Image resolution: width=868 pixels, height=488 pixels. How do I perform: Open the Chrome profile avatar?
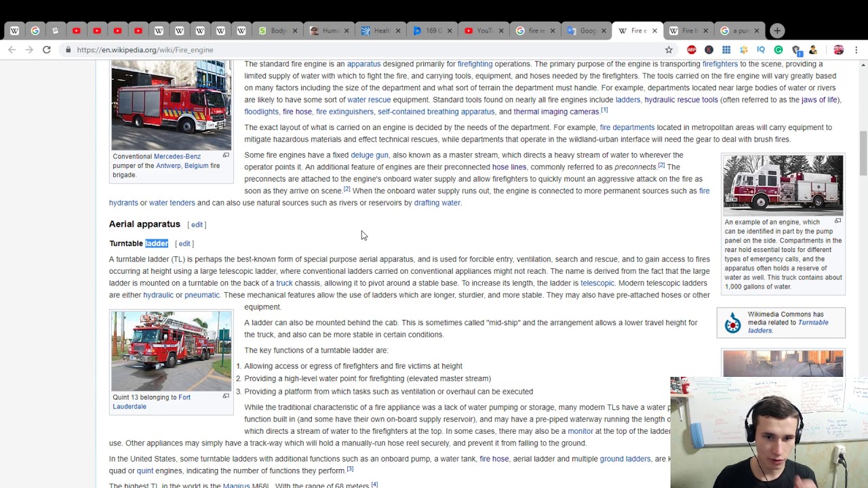839,49
